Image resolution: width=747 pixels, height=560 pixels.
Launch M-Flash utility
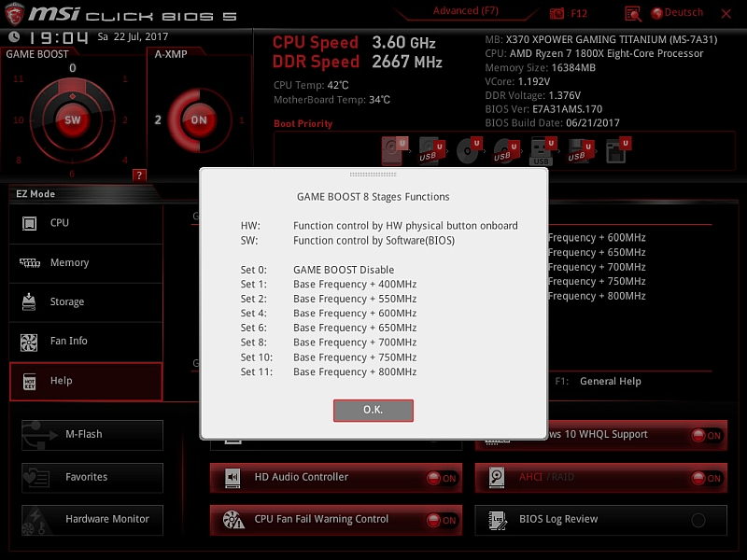92,435
